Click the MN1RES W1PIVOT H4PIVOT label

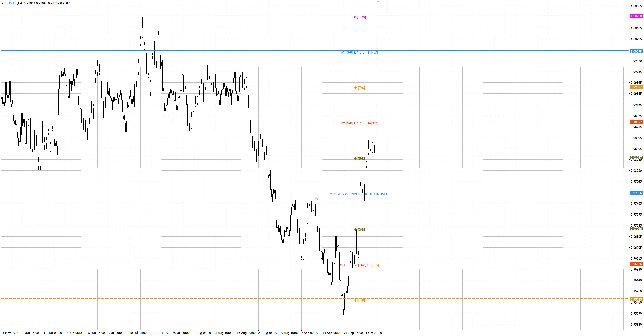pos(359,194)
